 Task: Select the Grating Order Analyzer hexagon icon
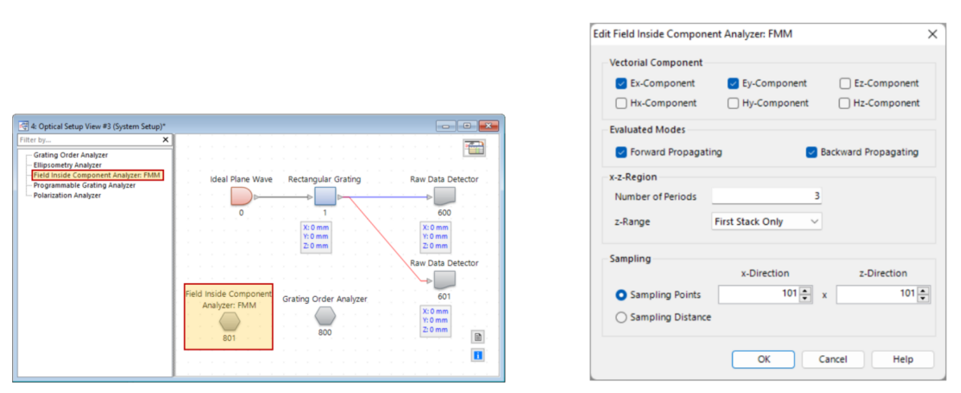[x=325, y=316]
